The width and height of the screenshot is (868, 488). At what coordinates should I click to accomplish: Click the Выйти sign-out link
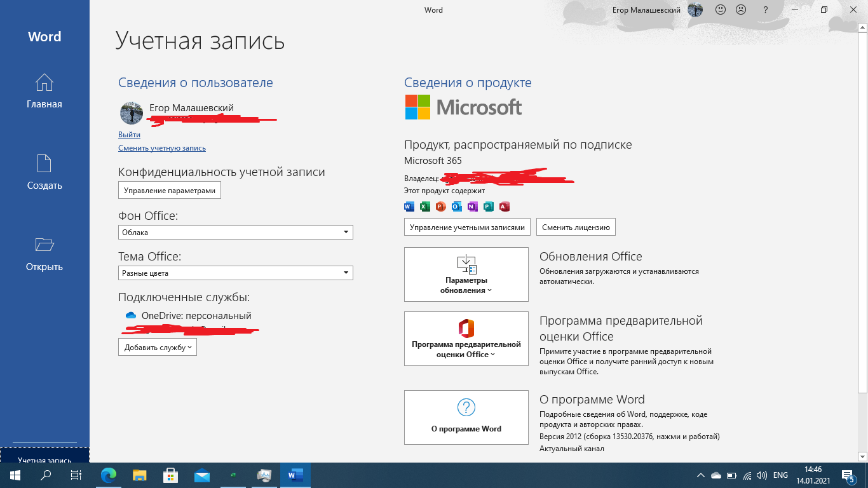129,135
